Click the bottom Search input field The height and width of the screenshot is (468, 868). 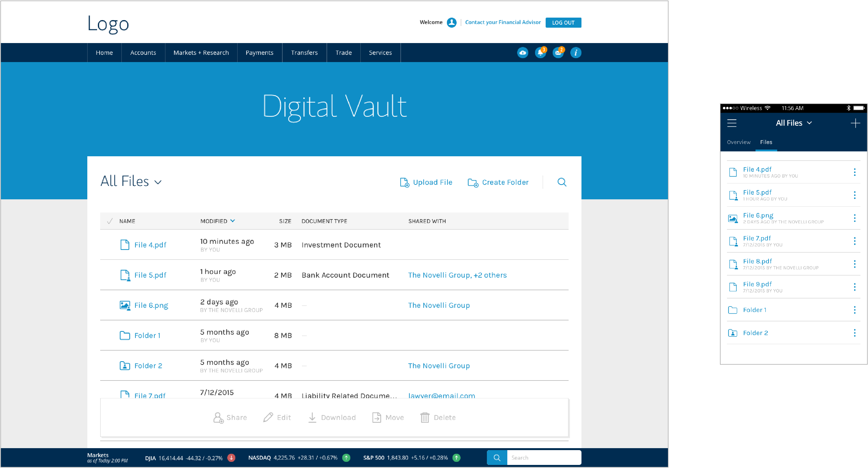[544, 458]
